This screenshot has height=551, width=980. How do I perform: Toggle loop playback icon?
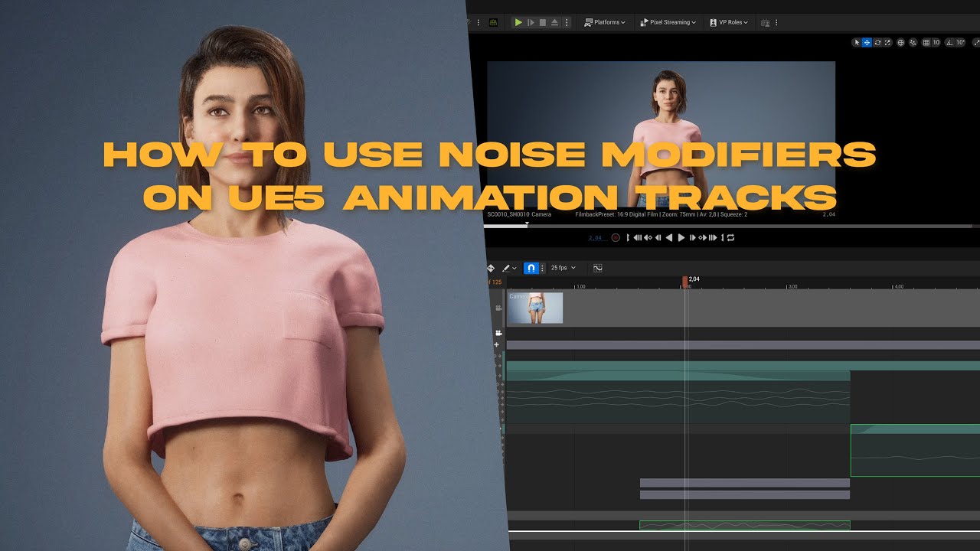point(730,238)
